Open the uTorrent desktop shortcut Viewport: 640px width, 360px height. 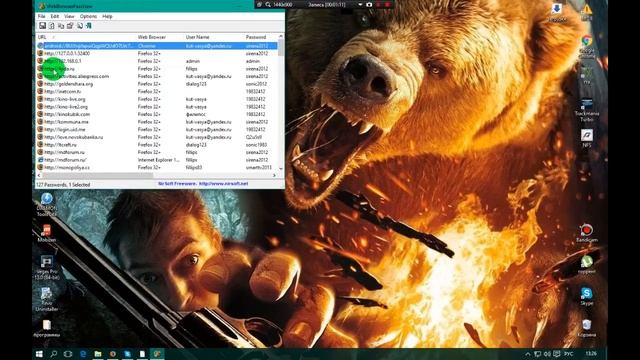(587, 264)
